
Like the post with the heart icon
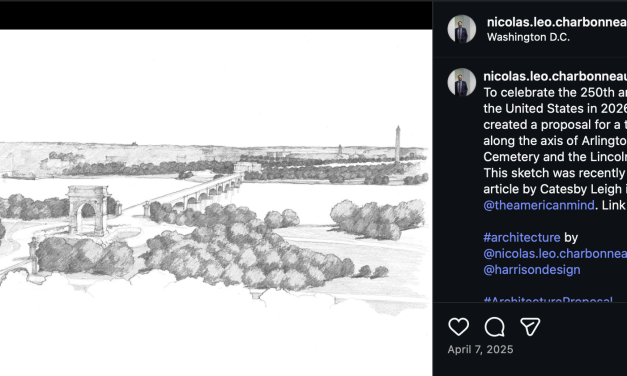tap(458, 326)
